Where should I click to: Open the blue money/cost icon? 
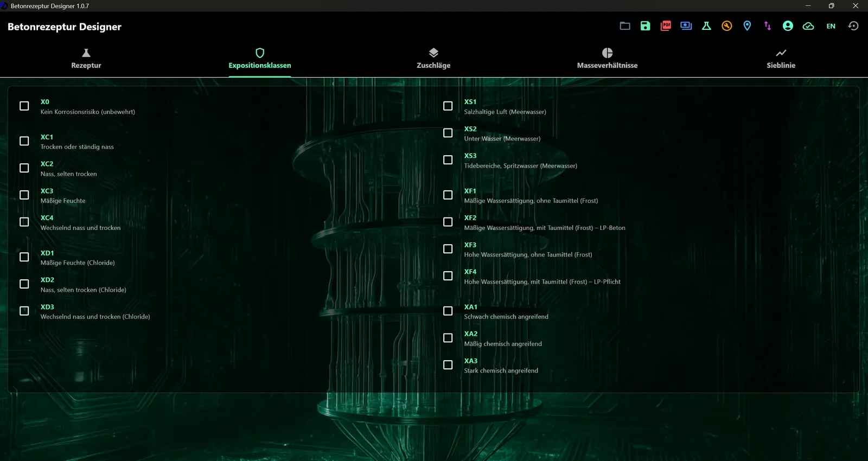[x=686, y=26]
